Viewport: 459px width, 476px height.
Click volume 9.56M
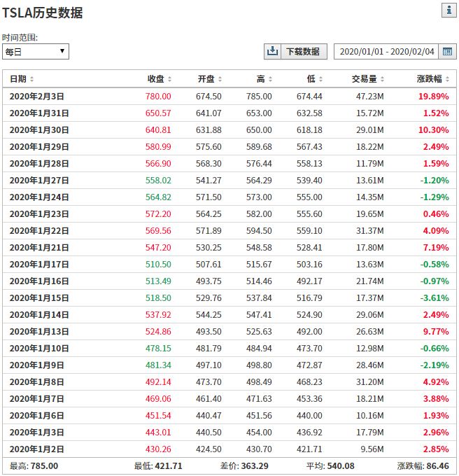coord(372,449)
